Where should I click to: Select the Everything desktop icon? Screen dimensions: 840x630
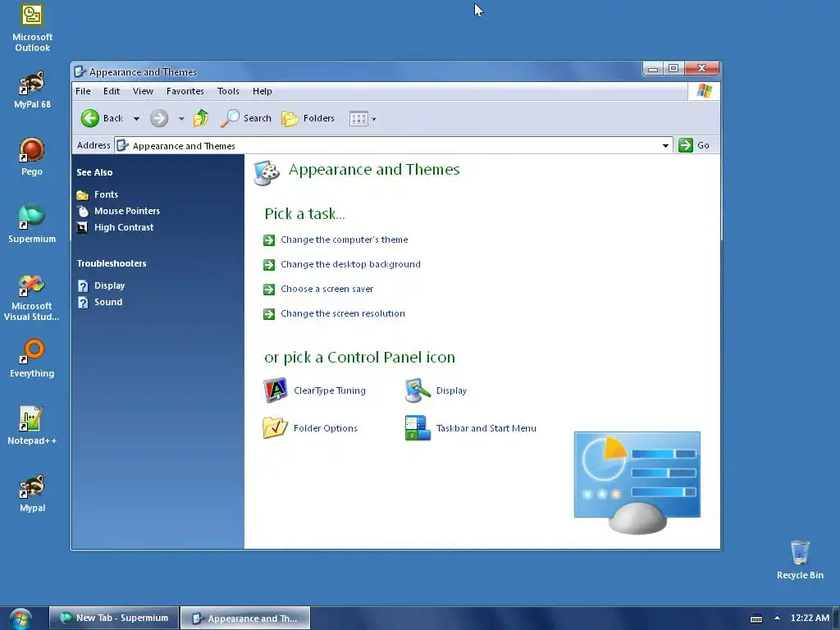pos(32,358)
